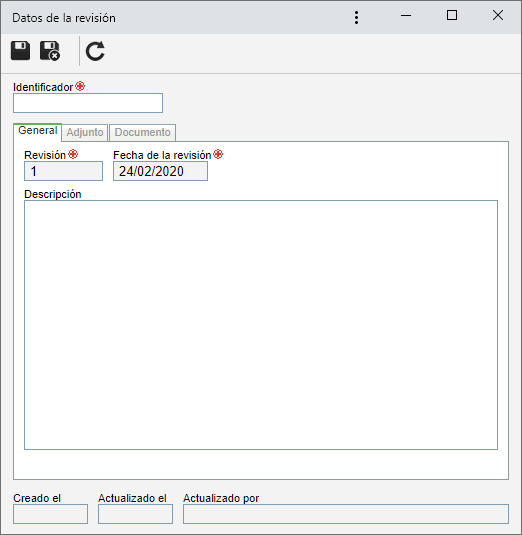The image size is (522, 535).
Task: Click the Actualizado el field
Action: (x=135, y=514)
